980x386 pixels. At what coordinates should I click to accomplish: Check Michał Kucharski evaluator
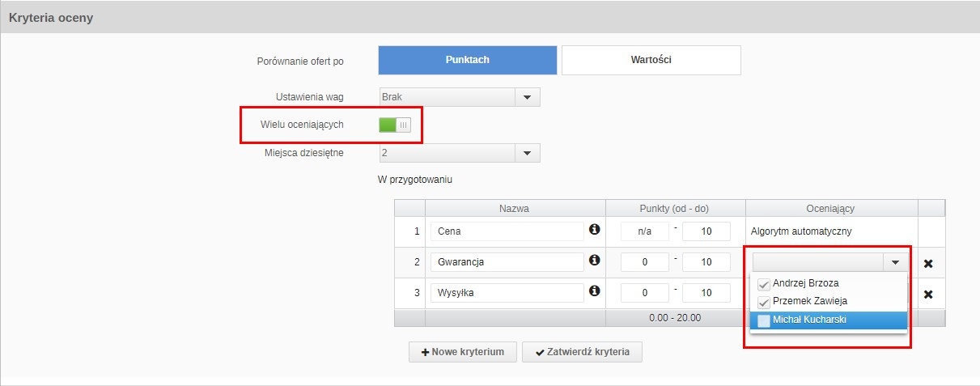click(x=764, y=320)
